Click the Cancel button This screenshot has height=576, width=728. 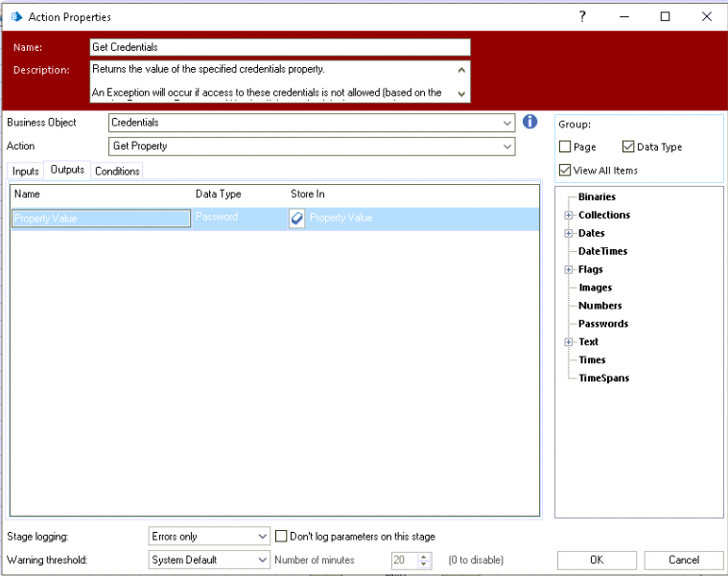[684, 560]
